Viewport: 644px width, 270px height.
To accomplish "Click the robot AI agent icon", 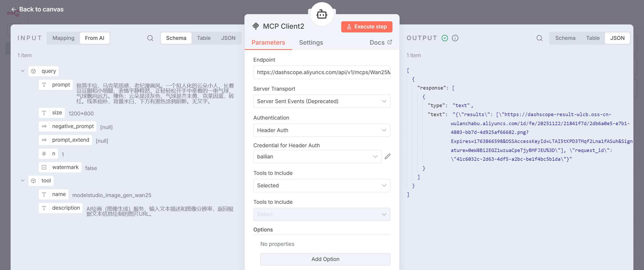I will [x=322, y=14].
